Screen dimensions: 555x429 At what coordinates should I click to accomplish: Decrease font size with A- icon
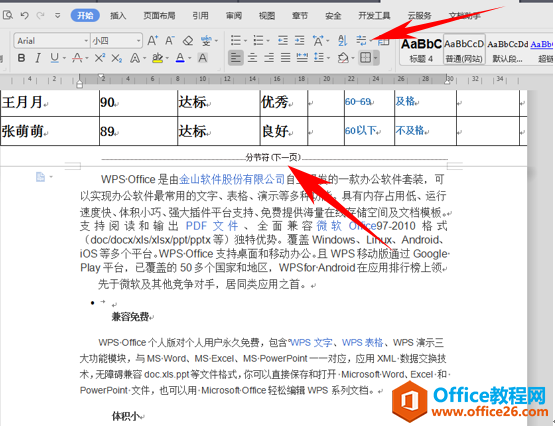click(170, 40)
